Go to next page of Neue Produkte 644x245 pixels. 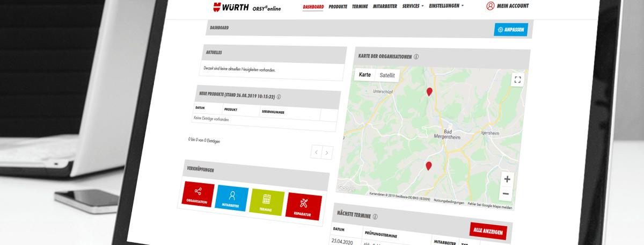(x=327, y=153)
